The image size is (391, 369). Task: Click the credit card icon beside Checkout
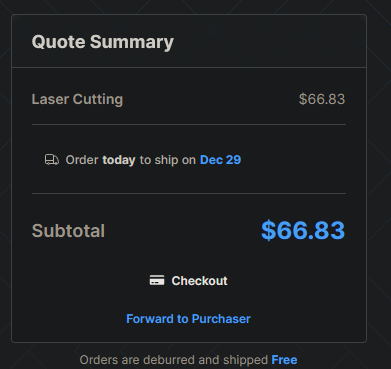157,280
